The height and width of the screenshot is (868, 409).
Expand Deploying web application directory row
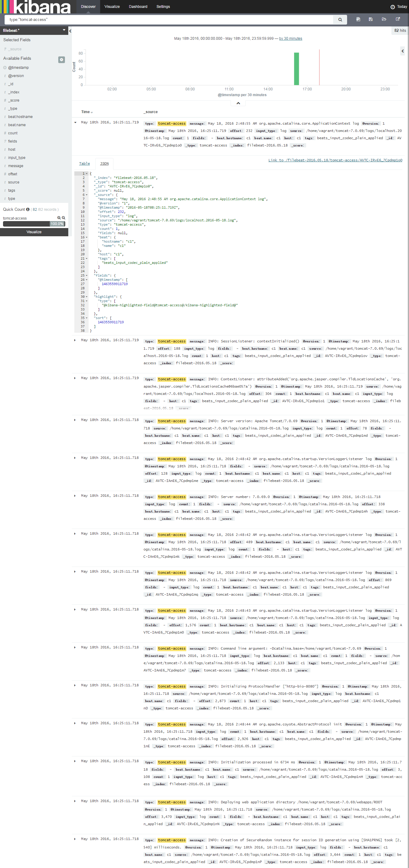point(75,801)
